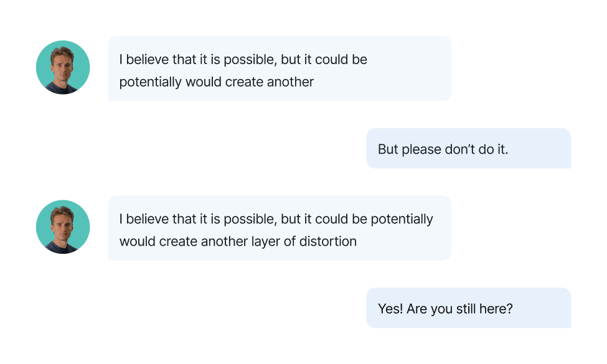Click the man's face in the top avatar
This screenshot has width=607, height=364.
(63, 63)
